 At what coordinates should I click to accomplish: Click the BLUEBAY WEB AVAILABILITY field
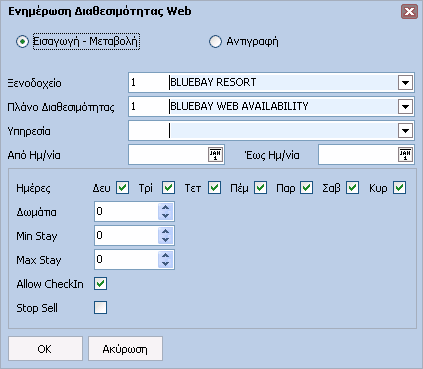[283, 107]
